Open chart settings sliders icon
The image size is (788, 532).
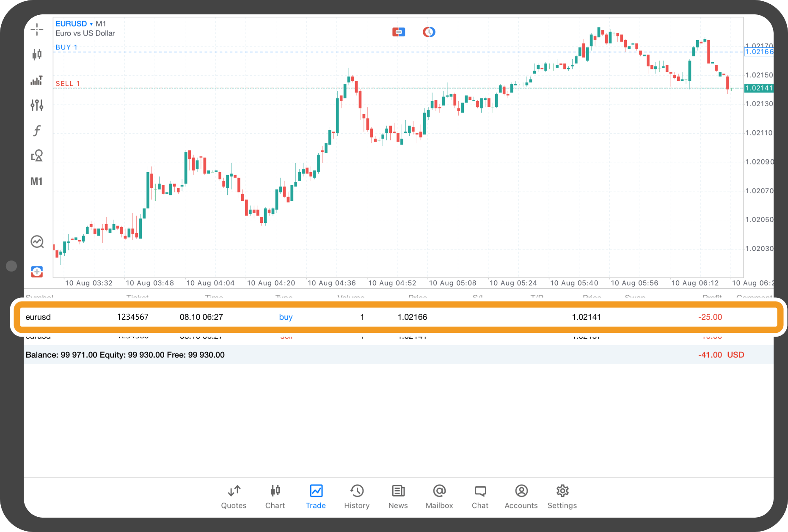tap(37, 105)
